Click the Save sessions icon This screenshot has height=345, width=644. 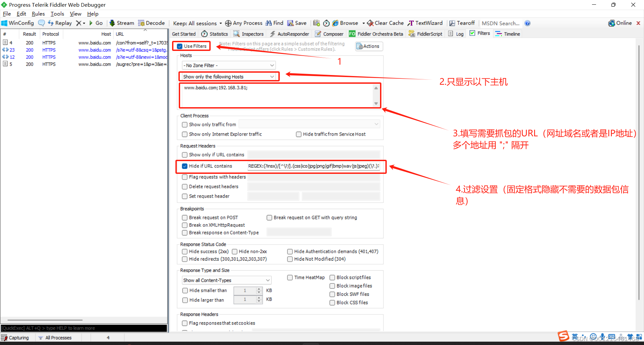click(290, 23)
